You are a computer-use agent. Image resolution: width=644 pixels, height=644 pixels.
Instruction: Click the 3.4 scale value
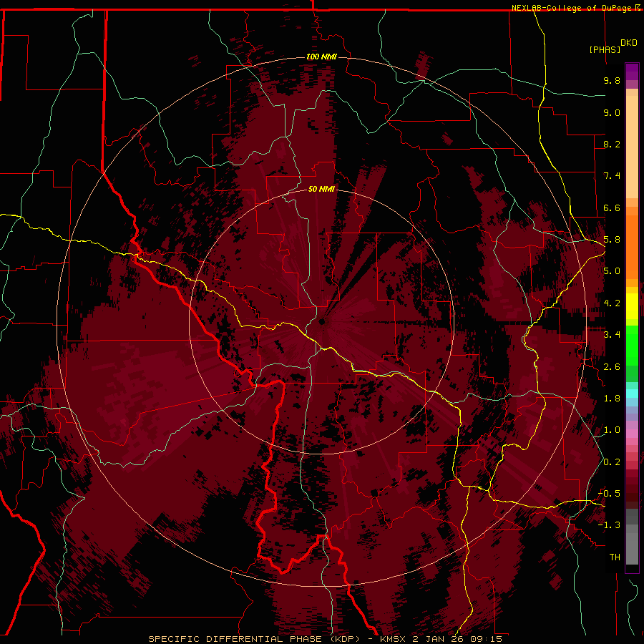coord(612,335)
